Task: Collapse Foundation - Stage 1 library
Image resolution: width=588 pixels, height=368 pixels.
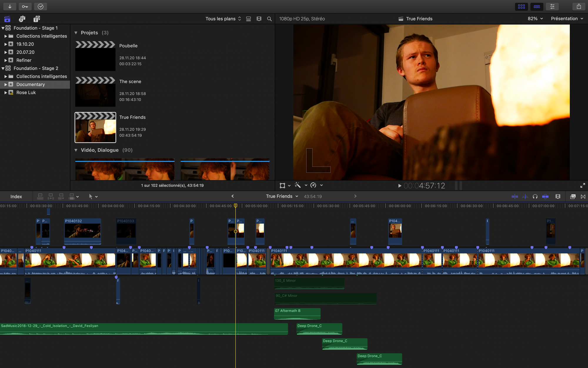Action: tap(3, 28)
